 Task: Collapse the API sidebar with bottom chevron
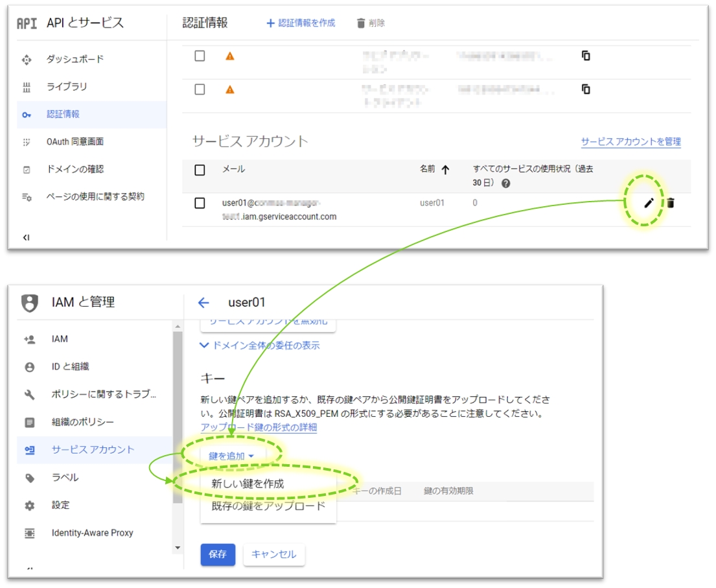(x=27, y=237)
